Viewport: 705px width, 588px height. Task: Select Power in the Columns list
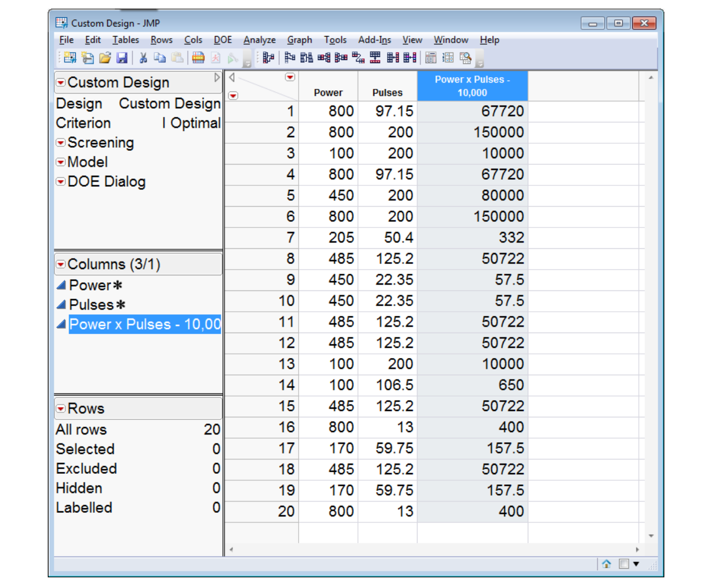[x=90, y=285]
